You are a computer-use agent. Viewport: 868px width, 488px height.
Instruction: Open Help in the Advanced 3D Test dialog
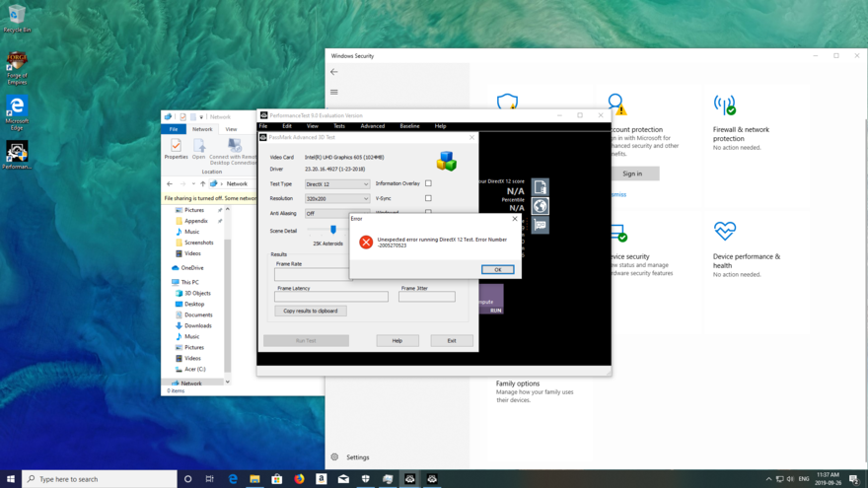point(398,341)
